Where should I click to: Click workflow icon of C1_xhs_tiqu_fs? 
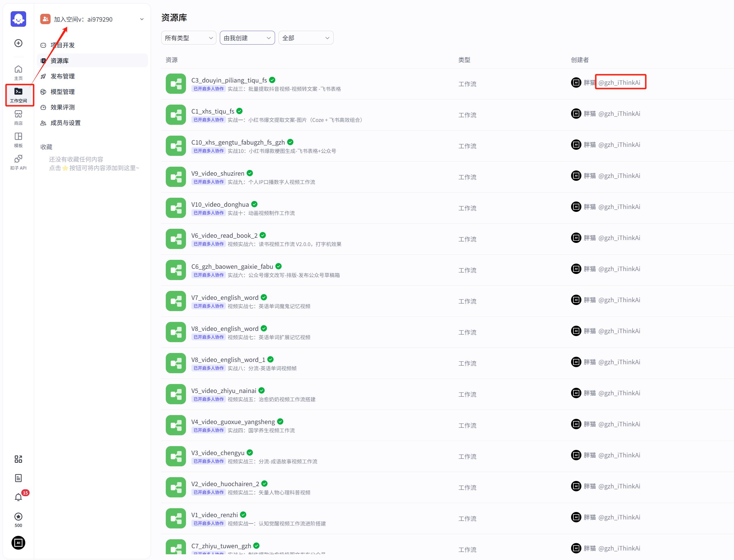click(176, 115)
